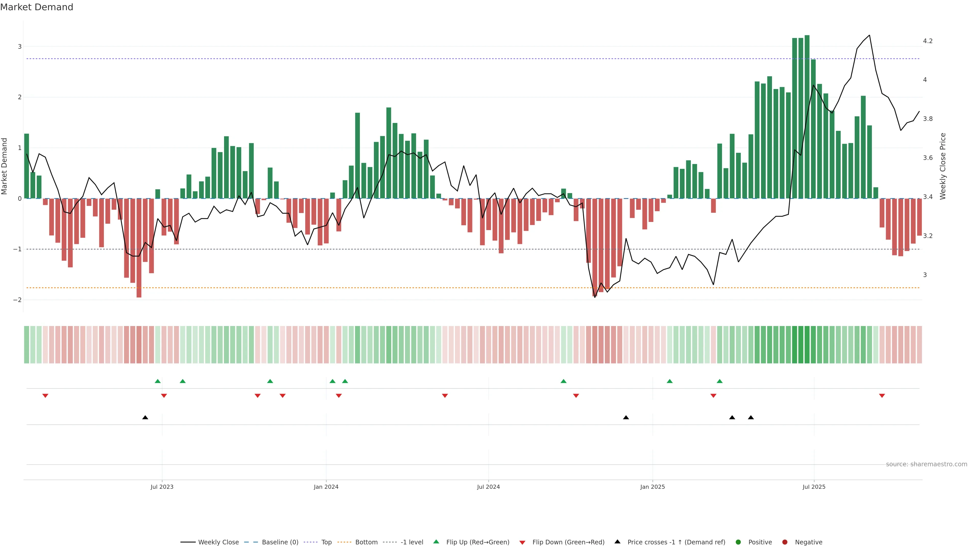980x551 pixels.
Task: Hide the Top dotted line series
Action: pyautogui.click(x=326, y=542)
